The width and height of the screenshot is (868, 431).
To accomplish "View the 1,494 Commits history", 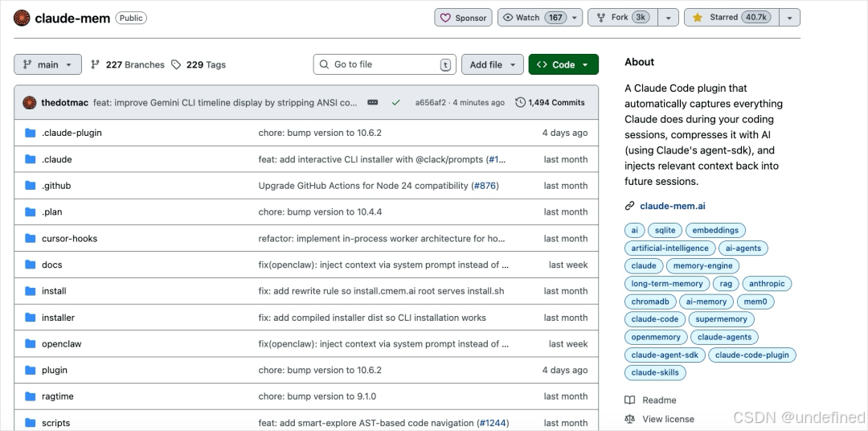I will coord(551,102).
